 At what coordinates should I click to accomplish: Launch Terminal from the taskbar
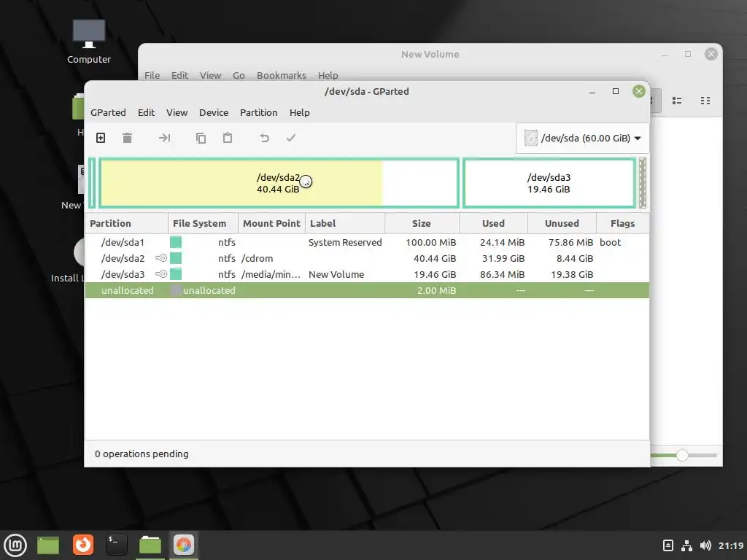coord(116,545)
